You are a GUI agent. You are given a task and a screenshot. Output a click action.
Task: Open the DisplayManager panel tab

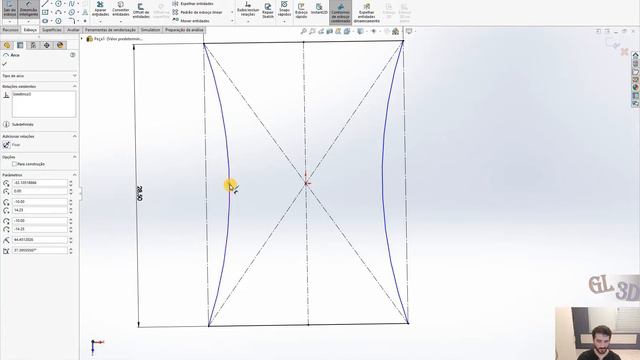tap(60, 45)
